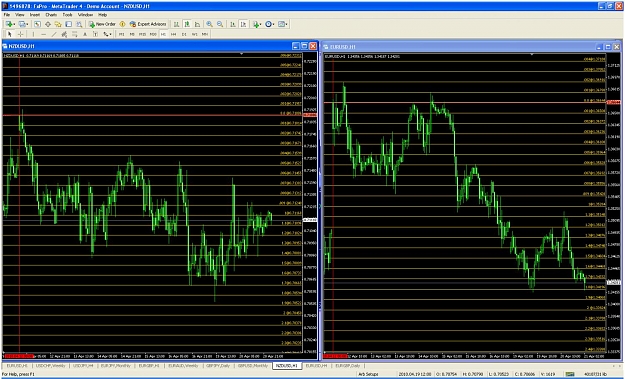625x379 pixels.
Task: Switch to USDJPY,H4 chart tab
Action: click(83, 365)
